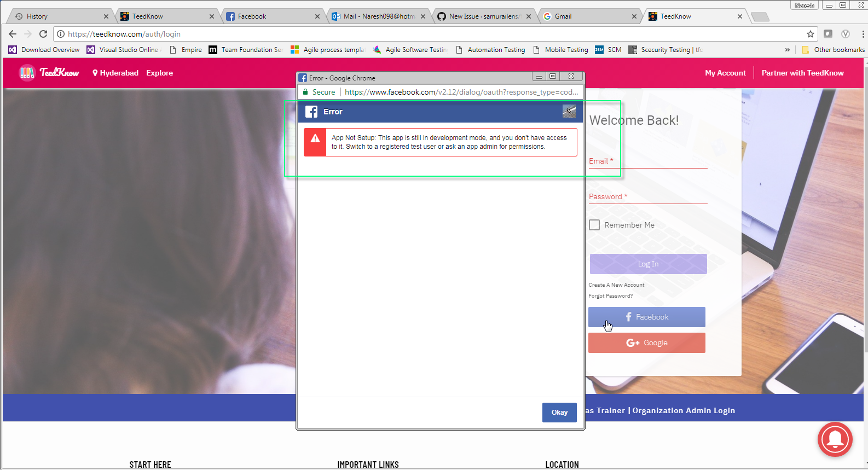This screenshot has width=868, height=470.
Task: Open the Empire bookmark
Action: (x=186, y=50)
